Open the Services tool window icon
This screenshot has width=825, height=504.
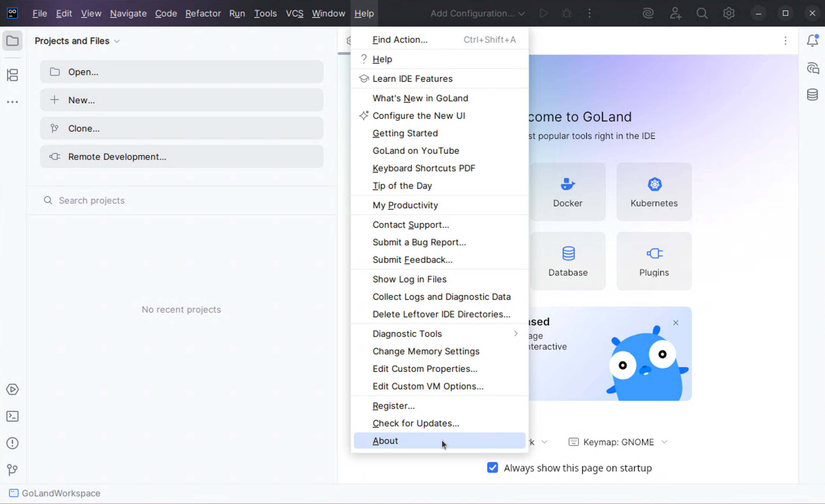pyautogui.click(x=12, y=389)
